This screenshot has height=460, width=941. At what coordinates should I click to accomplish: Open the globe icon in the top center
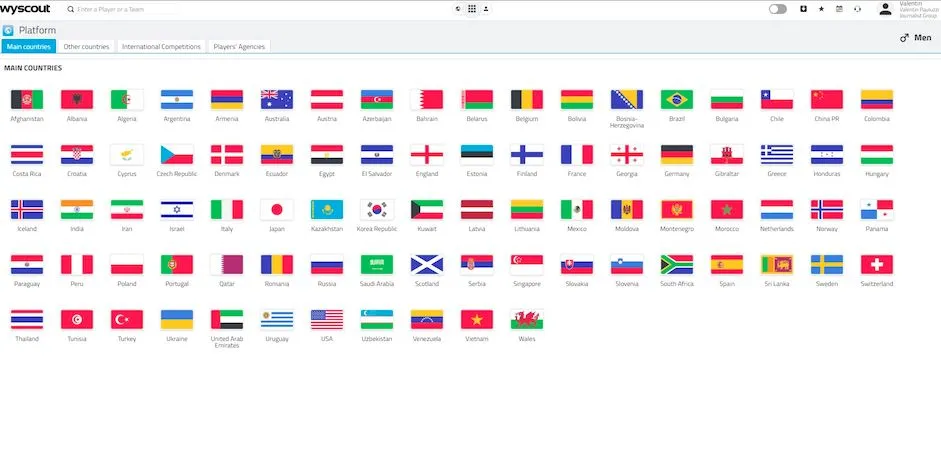458,9
